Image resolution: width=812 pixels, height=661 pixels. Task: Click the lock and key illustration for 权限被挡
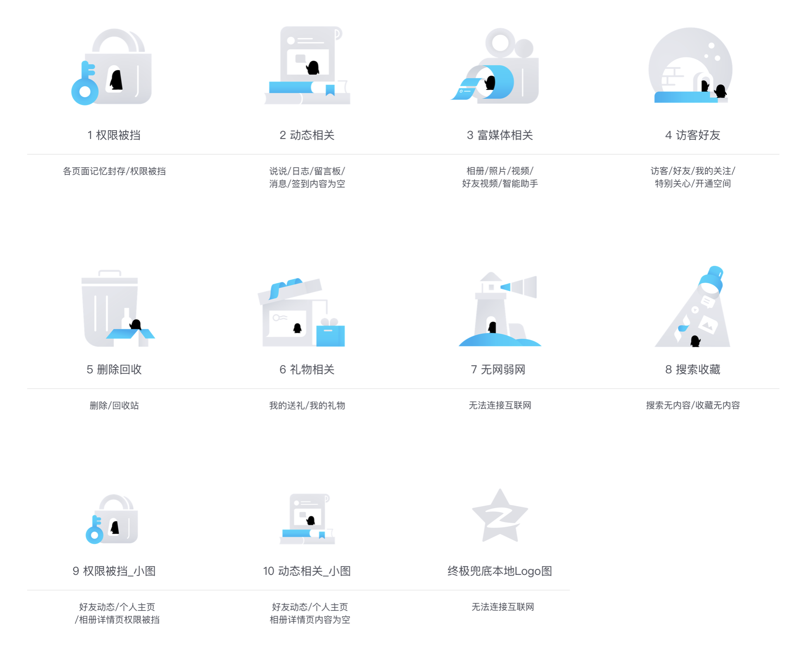[x=111, y=66]
